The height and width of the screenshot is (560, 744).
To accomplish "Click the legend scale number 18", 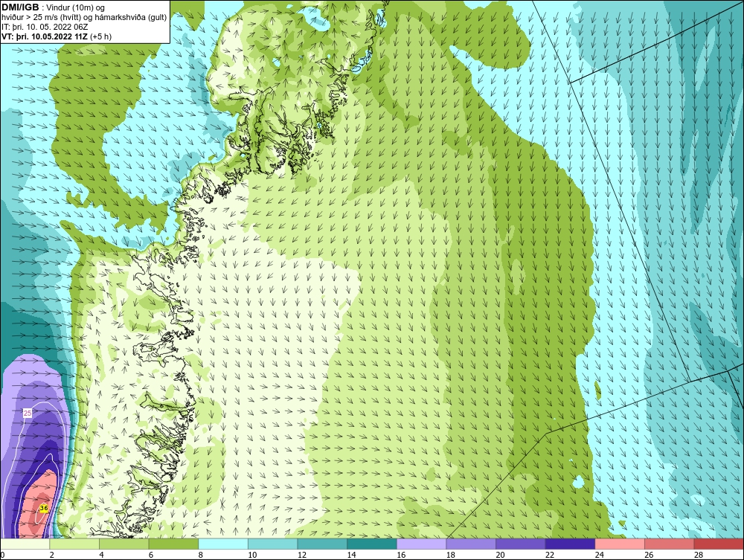I will tap(450, 555).
